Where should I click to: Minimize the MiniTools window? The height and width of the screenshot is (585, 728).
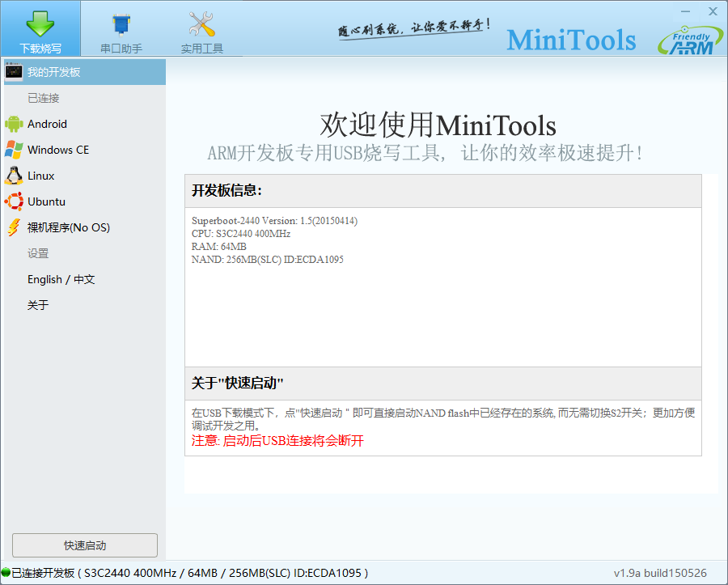[686, 11]
